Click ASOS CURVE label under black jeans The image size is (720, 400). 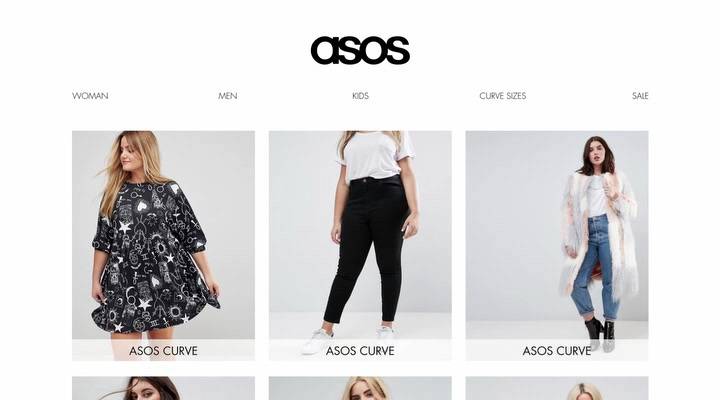[x=360, y=351]
